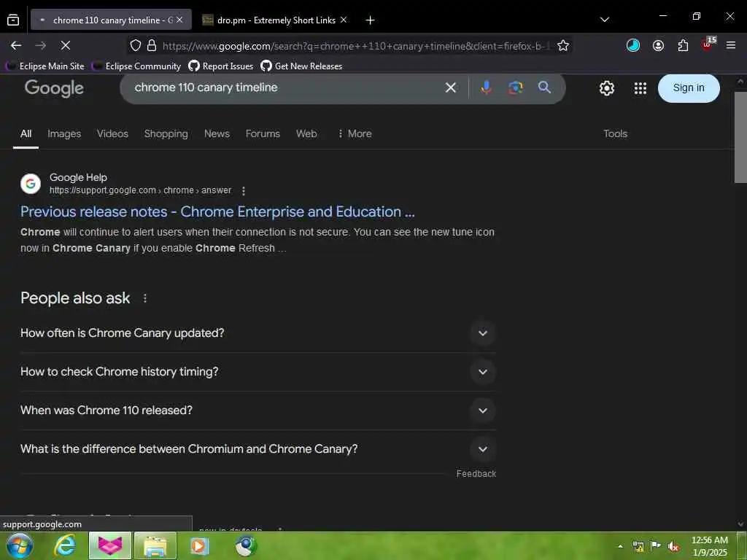Screen dimensions: 747x560
Task: Switch to Forums results
Action: 263,134
